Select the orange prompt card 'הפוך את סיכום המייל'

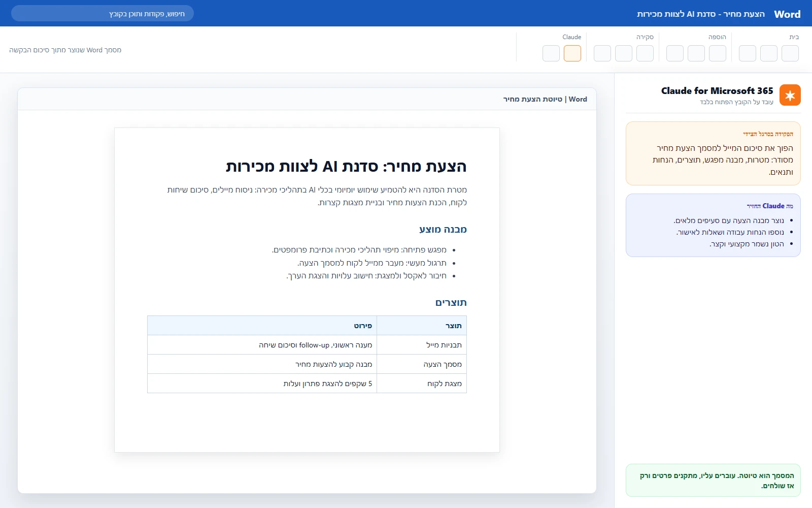coord(713,153)
